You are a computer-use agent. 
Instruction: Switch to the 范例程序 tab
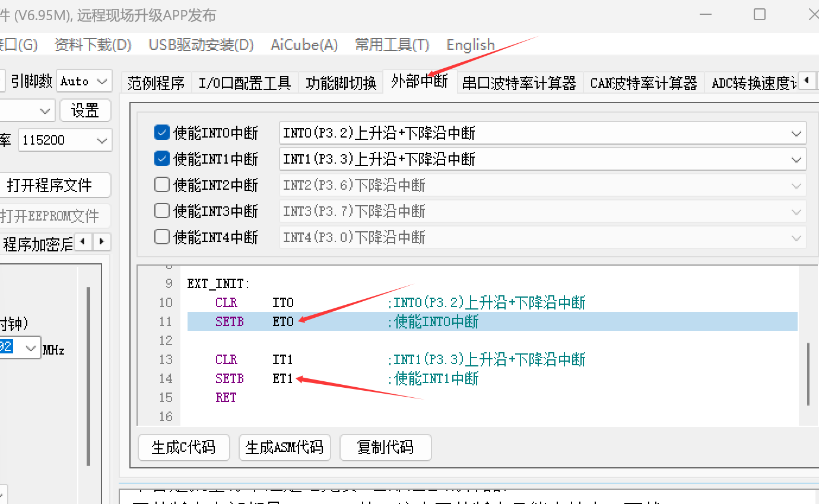point(156,83)
